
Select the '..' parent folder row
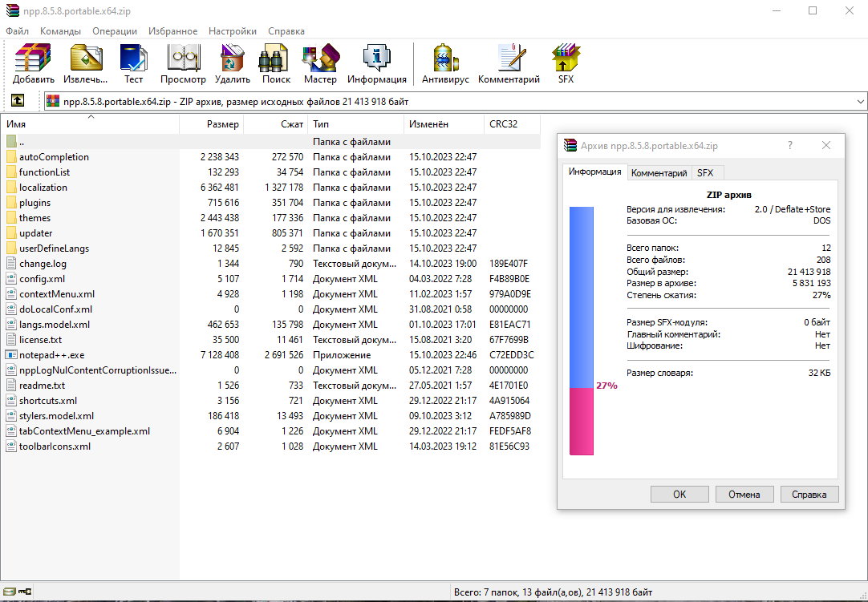270,142
